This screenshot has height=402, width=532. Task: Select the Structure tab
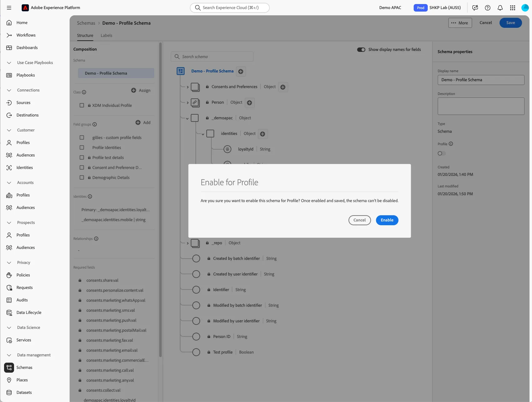click(85, 35)
